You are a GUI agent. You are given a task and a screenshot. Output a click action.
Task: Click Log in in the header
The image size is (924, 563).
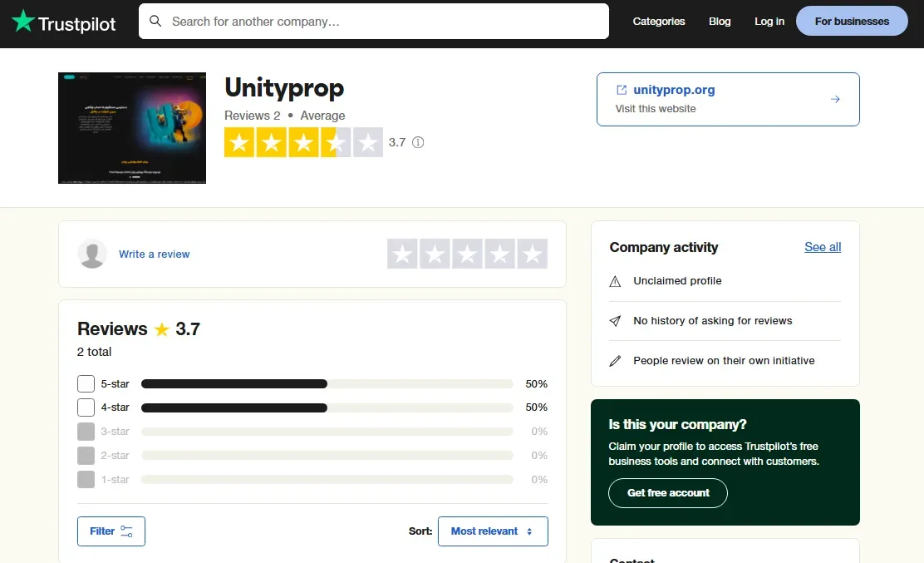point(769,22)
